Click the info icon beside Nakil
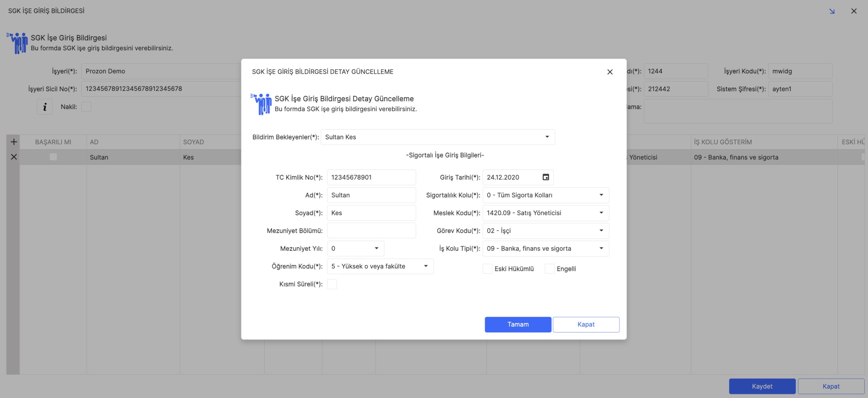868x398 pixels. 45,107
